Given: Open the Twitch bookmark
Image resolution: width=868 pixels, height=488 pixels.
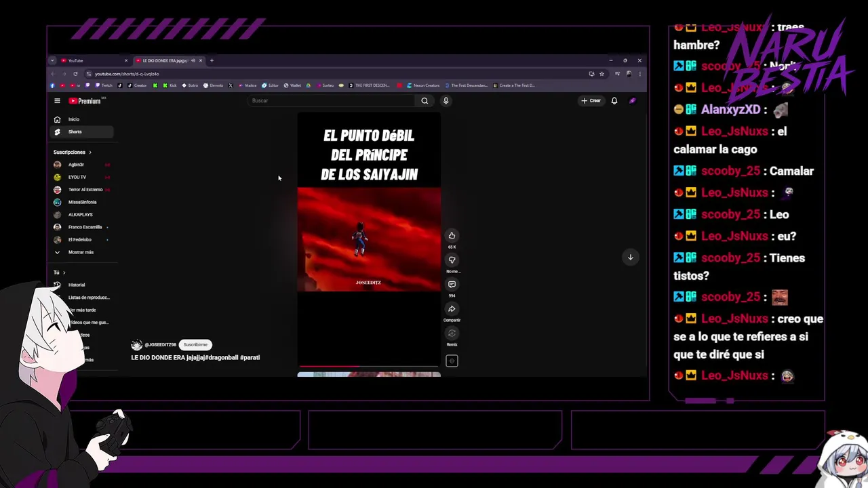Looking at the screenshot, I should coord(104,85).
